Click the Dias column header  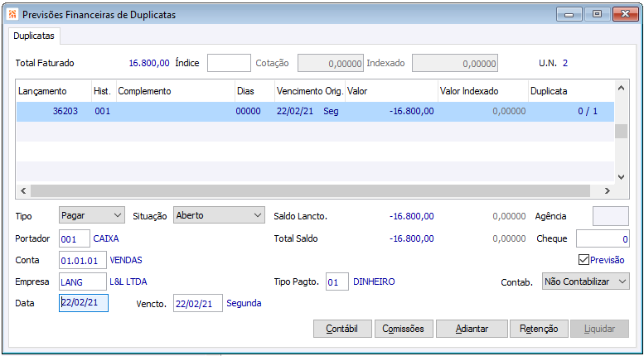click(254, 91)
